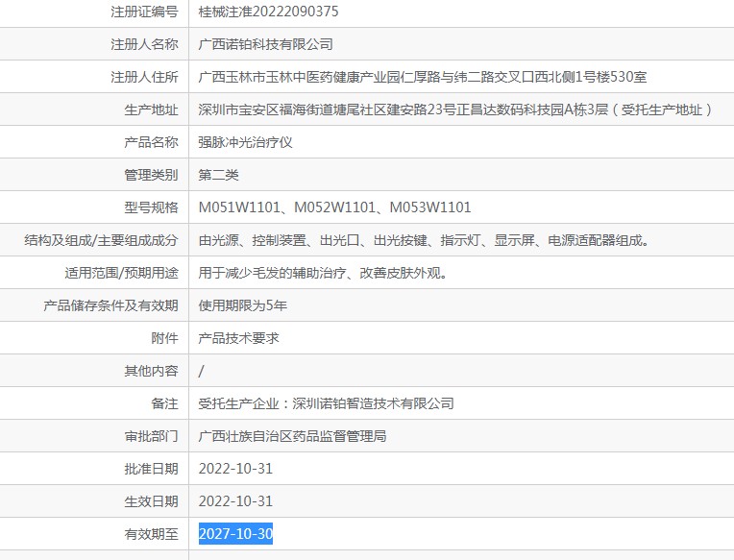Click the 注册人名称 label
This screenshot has height=560, width=734.
pos(145,44)
